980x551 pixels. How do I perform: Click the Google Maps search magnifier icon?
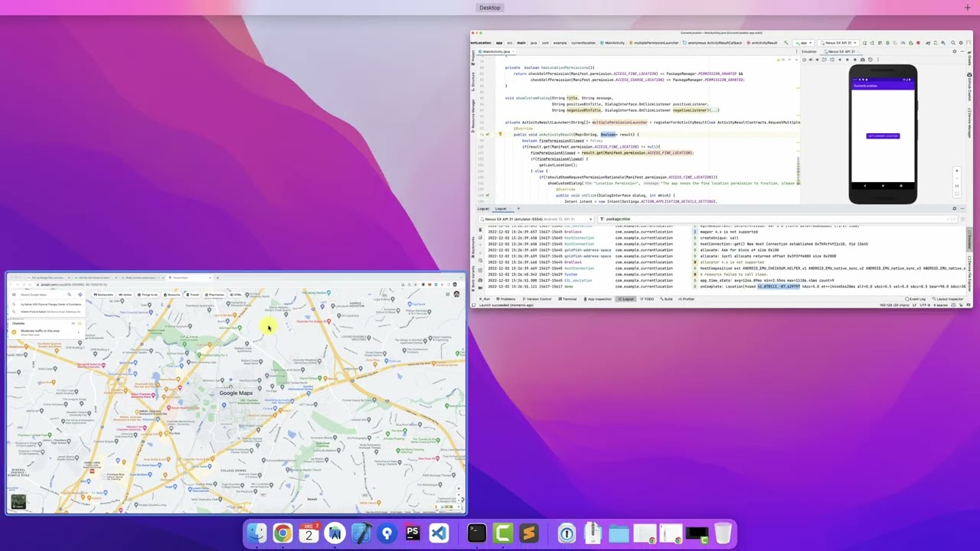(69, 295)
